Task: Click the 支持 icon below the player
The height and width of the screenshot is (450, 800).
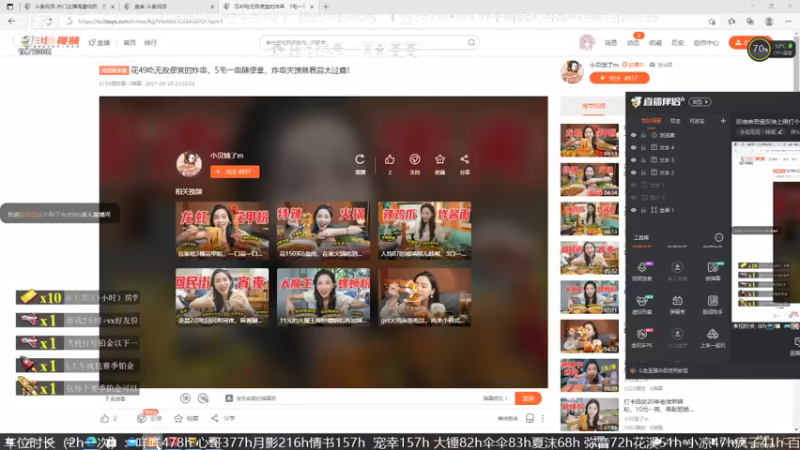Action: click(x=142, y=418)
